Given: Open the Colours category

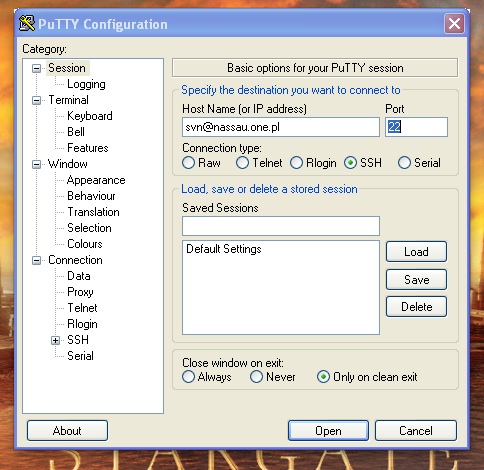Looking at the screenshot, I should [85, 244].
